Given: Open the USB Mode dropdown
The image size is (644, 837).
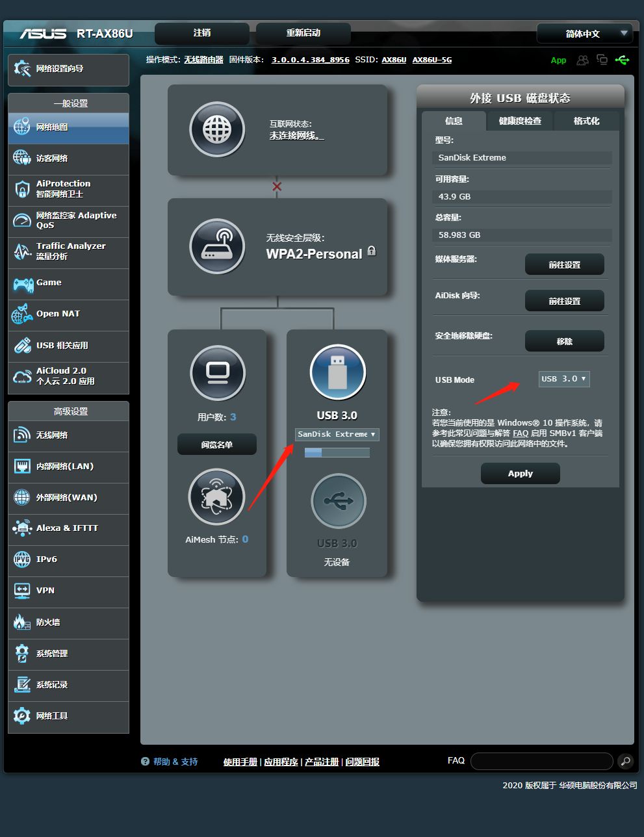Looking at the screenshot, I should pos(564,379).
